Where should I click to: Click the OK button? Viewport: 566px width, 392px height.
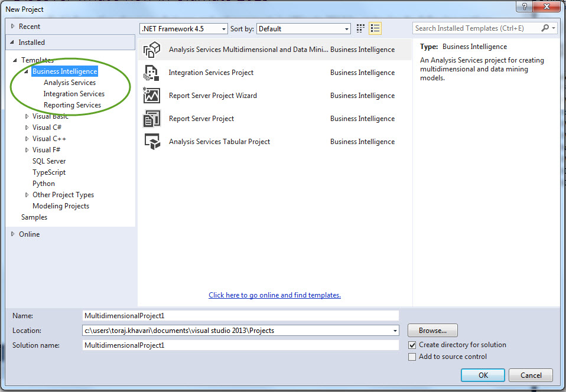483,375
